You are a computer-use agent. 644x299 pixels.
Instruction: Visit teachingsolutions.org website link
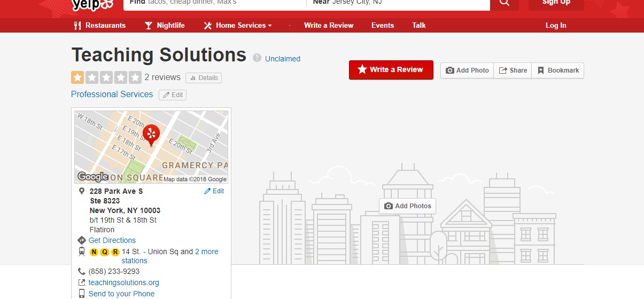pyautogui.click(x=124, y=282)
